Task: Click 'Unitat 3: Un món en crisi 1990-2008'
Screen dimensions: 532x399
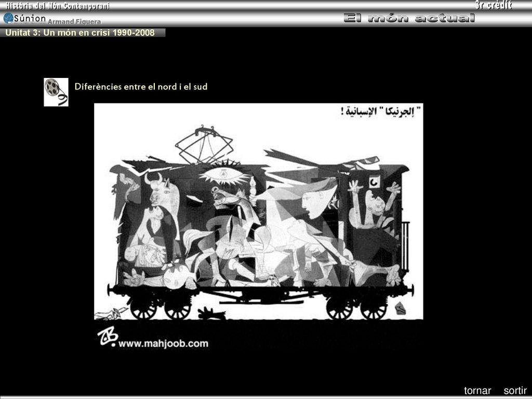Action: click(80, 33)
